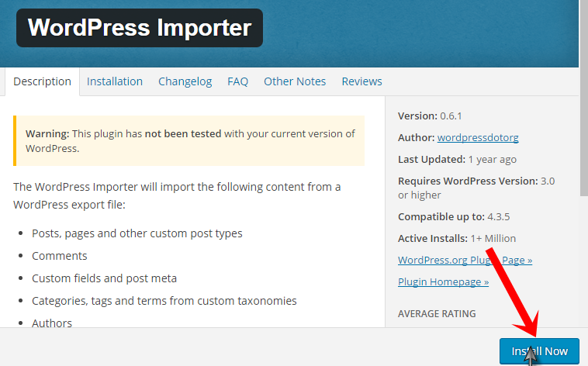Viewport: 588px width, 366px height.
Task: Click the not been tested warning notice
Action: (x=189, y=140)
